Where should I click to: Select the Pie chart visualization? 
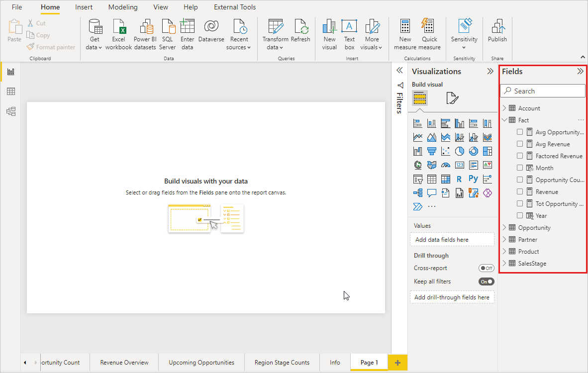[x=459, y=151]
